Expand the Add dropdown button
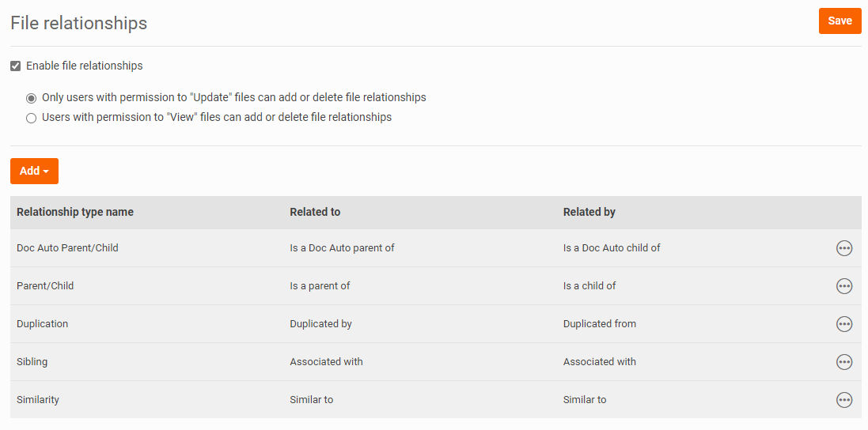 pyautogui.click(x=34, y=171)
